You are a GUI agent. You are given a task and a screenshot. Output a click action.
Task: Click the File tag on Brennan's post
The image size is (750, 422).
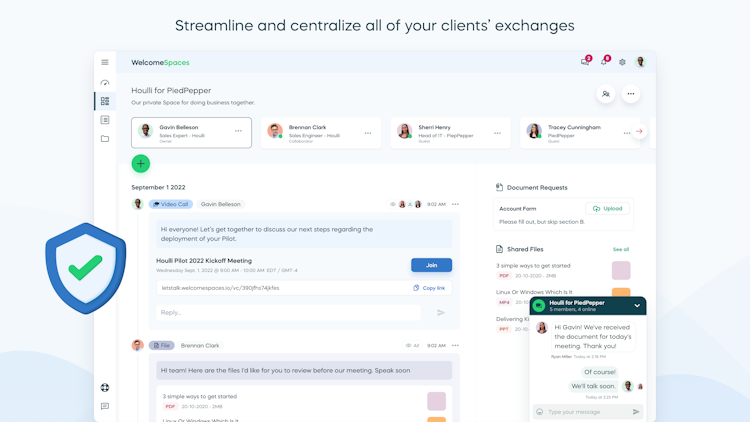pyautogui.click(x=162, y=345)
